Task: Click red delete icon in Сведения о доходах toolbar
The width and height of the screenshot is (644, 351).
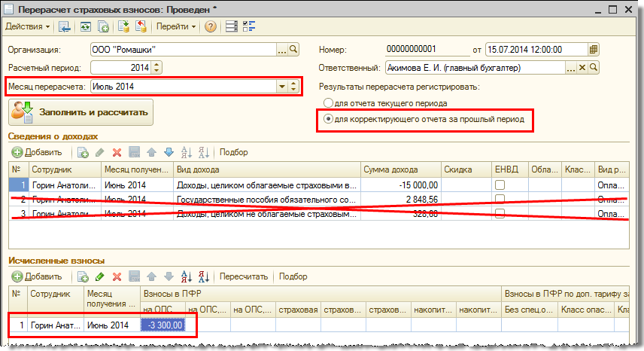Action: pos(117,152)
